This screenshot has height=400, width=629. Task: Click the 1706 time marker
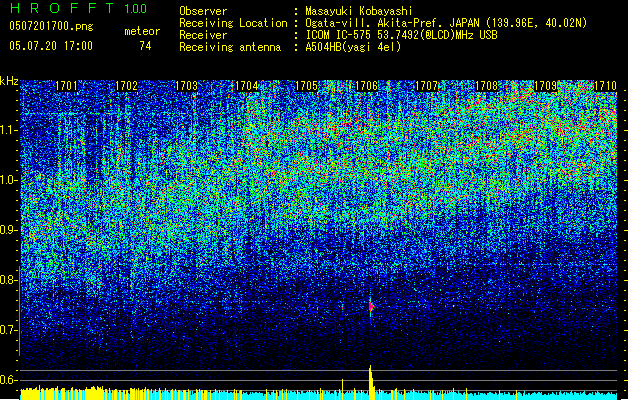point(366,86)
